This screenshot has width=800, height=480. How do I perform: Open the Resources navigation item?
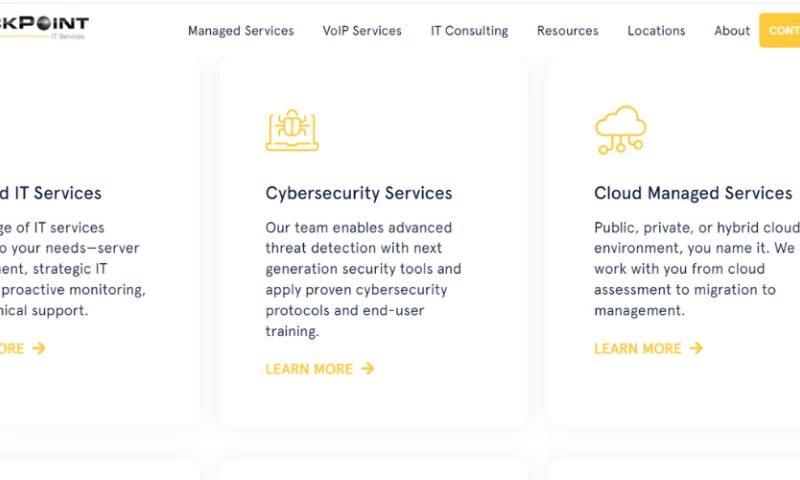[x=567, y=31]
